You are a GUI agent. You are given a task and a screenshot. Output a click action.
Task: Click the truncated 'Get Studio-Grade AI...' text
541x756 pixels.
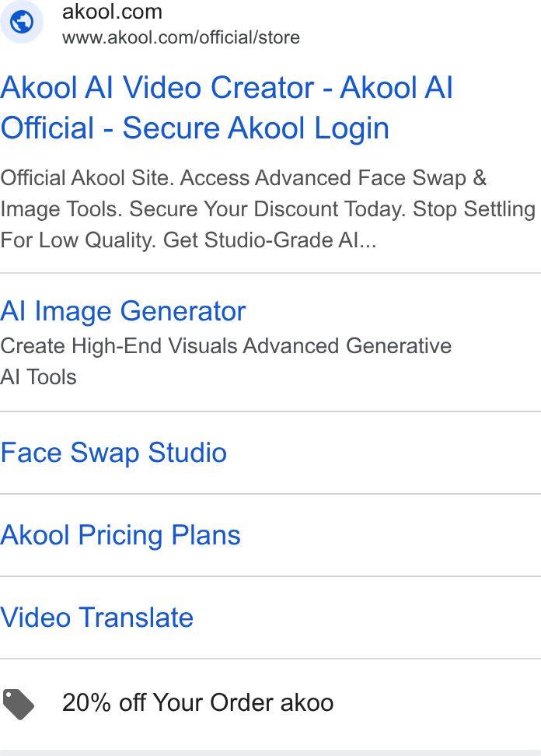pos(270,240)
